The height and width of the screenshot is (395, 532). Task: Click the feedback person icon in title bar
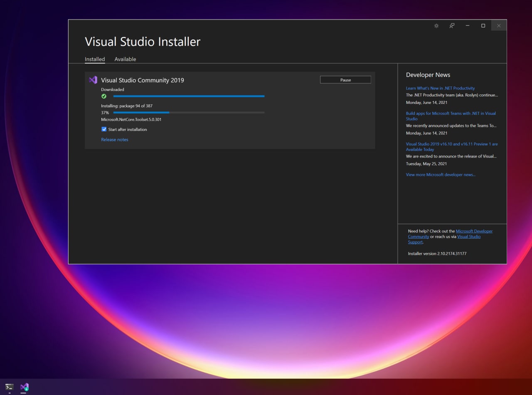tap(452, 26)
